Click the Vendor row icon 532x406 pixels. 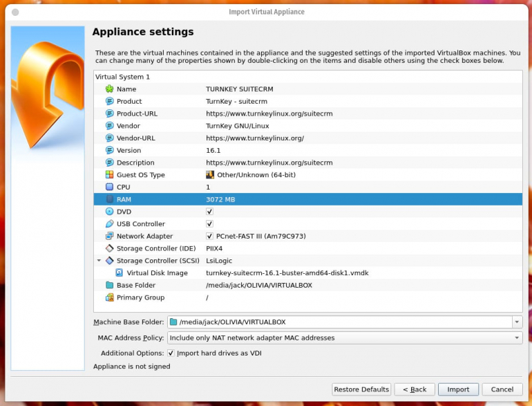109,126
